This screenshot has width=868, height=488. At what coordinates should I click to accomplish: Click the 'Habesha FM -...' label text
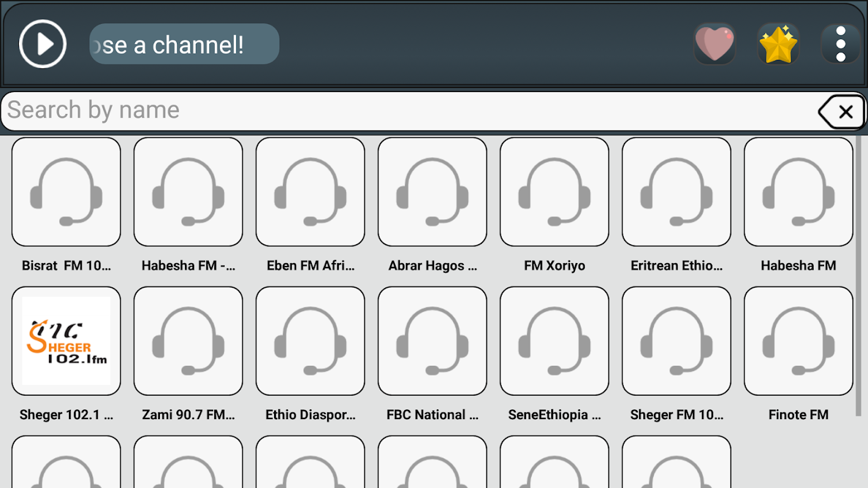pos(189,265)
